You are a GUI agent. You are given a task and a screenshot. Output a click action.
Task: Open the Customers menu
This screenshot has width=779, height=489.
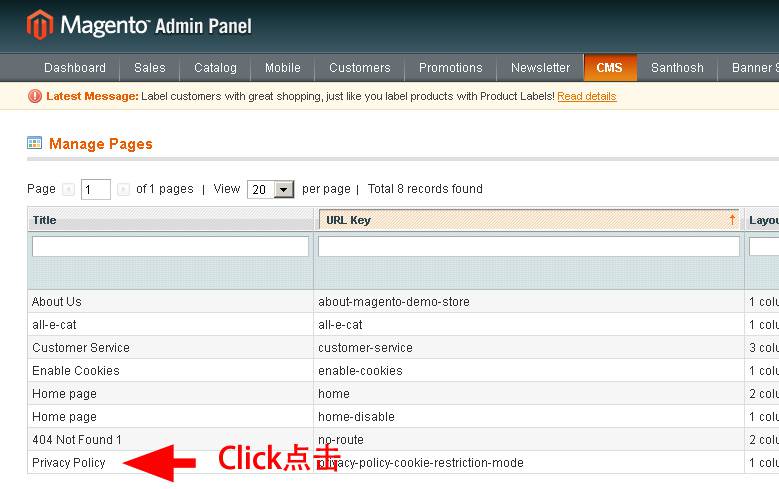coord(359,68)
